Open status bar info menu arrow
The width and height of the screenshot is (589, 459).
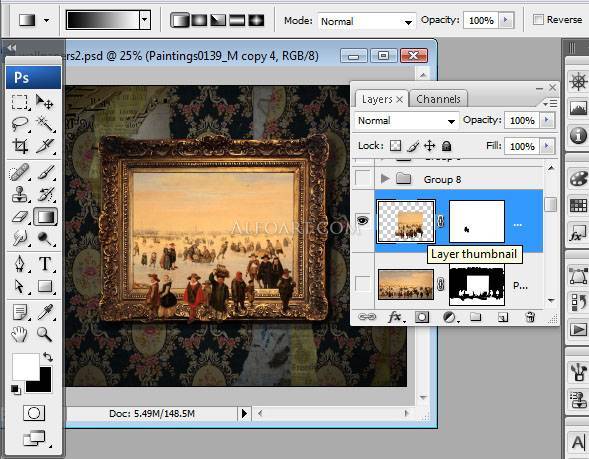(x=244, y=414)
